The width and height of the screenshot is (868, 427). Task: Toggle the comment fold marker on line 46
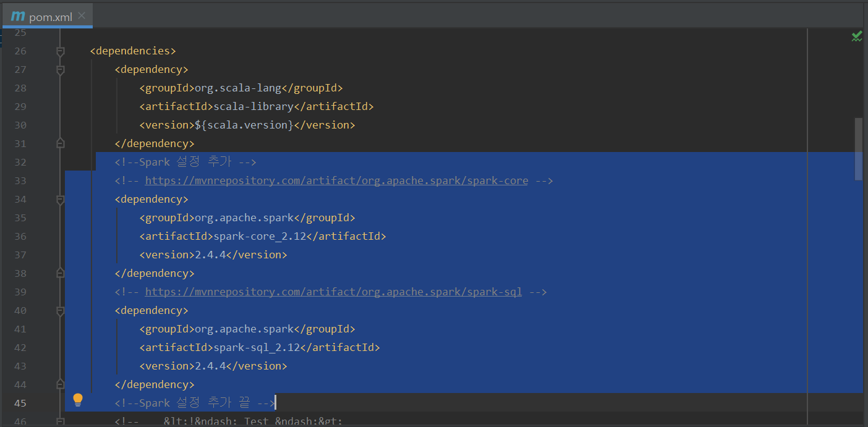pyautogui.click(x=60, y=421)
